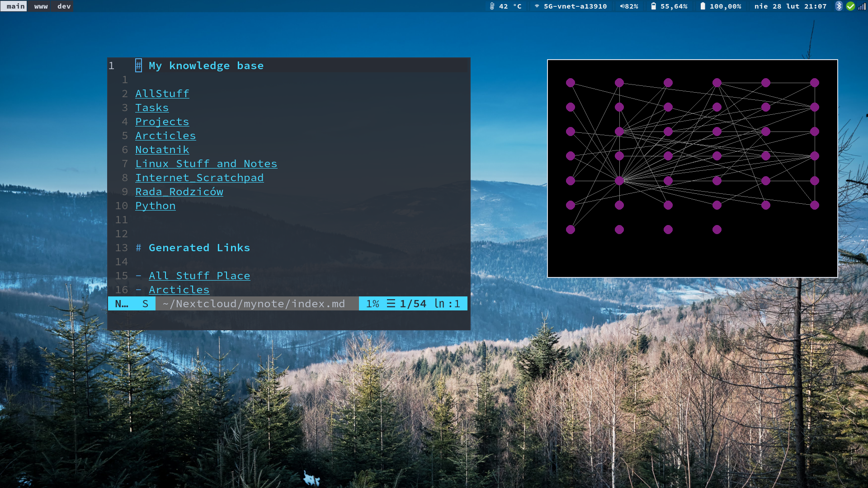Click the 55,64% battery indicator
This screenshot has width=868, height=488.
click(x=669, y=6)
